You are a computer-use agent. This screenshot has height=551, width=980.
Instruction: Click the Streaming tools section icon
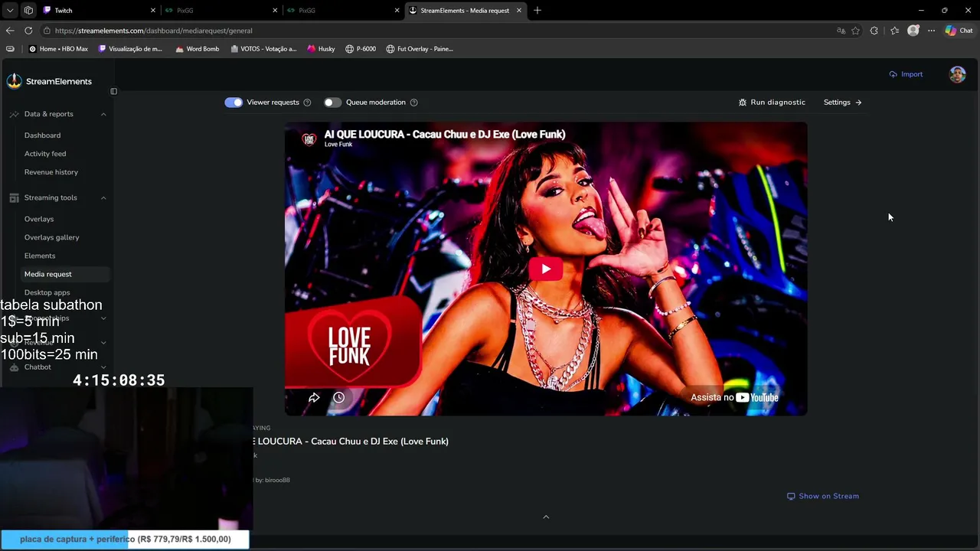point(14,197)
